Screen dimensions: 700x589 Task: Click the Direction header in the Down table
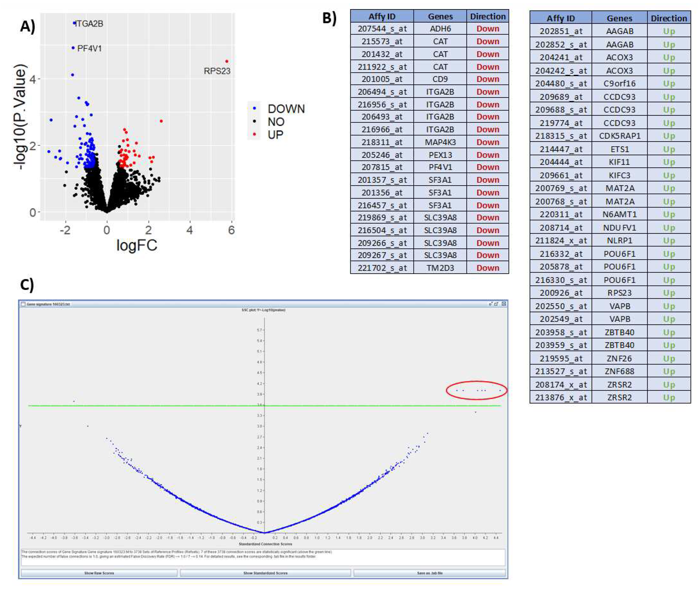click(487, 16)
